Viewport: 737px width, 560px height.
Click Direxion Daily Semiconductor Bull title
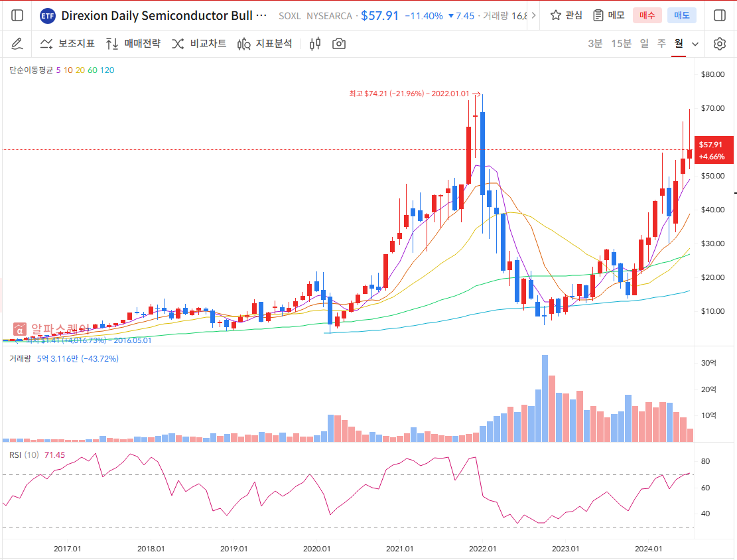[x=157, y=15]
